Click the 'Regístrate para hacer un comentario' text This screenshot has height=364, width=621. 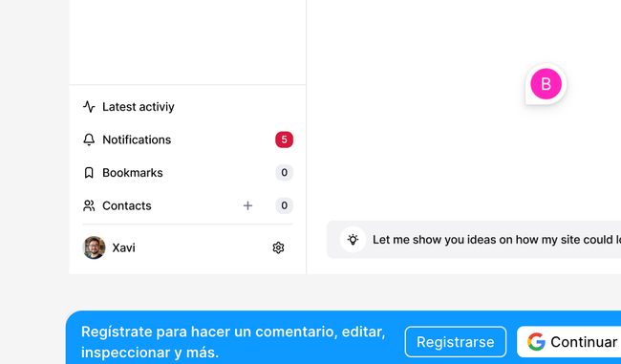233,342
